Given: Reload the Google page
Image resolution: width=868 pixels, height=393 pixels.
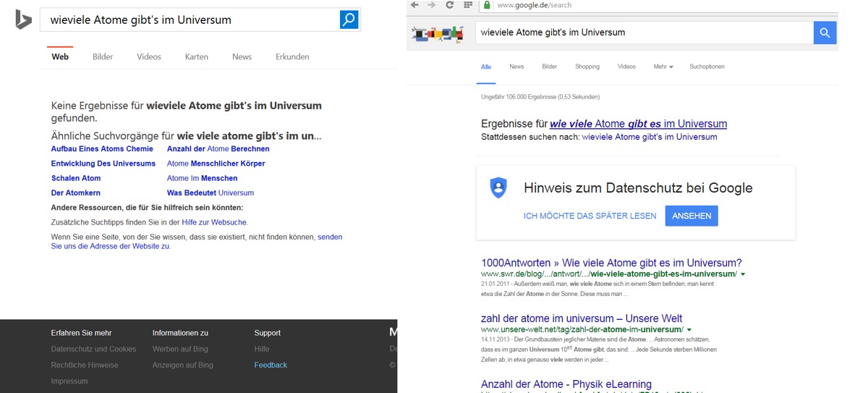Looking at the screenshot, I should 449,5.
